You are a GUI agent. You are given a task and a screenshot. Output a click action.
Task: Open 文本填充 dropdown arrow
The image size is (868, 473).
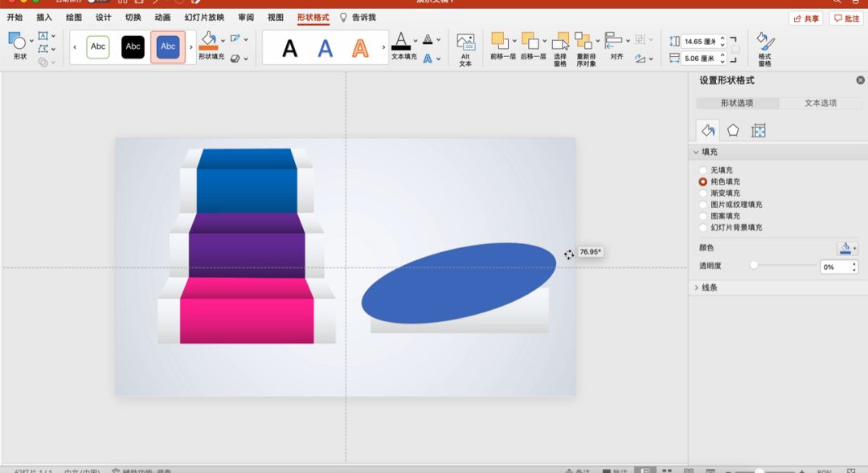point(416,40)
